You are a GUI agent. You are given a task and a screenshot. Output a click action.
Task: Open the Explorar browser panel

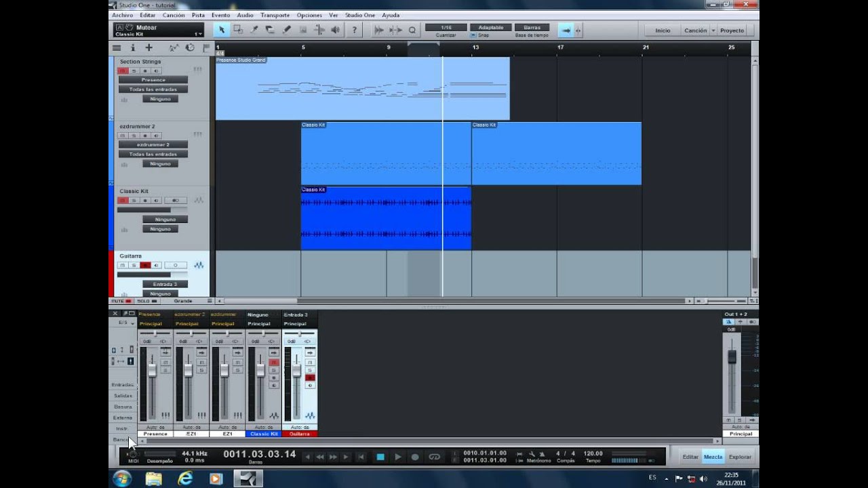click(x=740, y=457)
